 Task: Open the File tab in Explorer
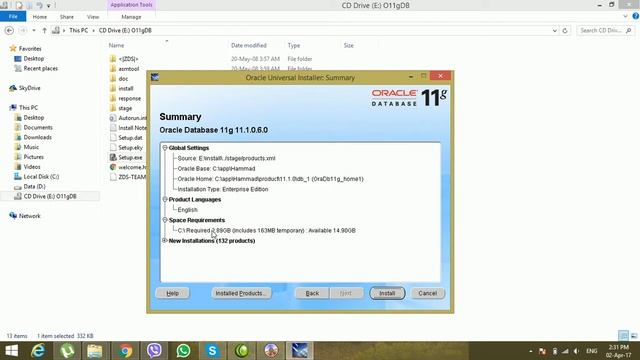(x=13, y=17)
